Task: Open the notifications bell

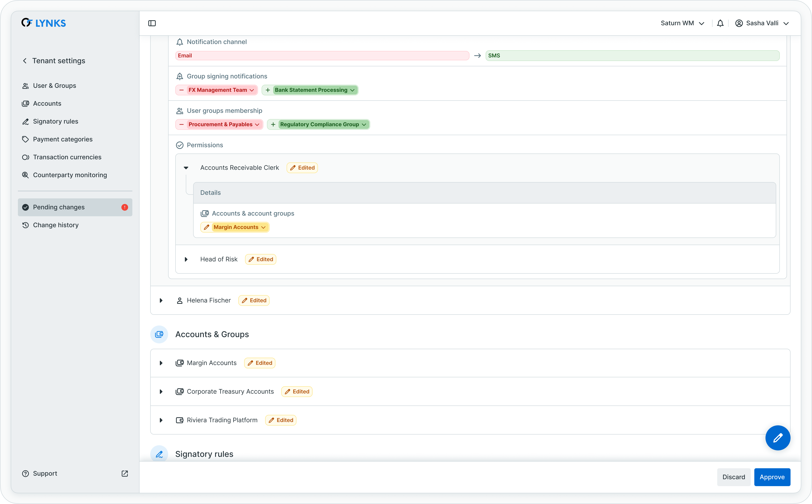Action: 720,23
